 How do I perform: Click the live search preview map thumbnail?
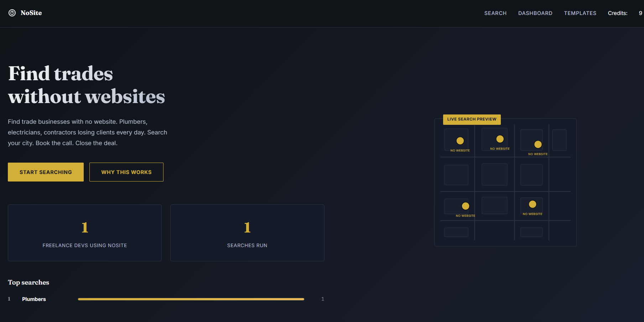(505, 182)
